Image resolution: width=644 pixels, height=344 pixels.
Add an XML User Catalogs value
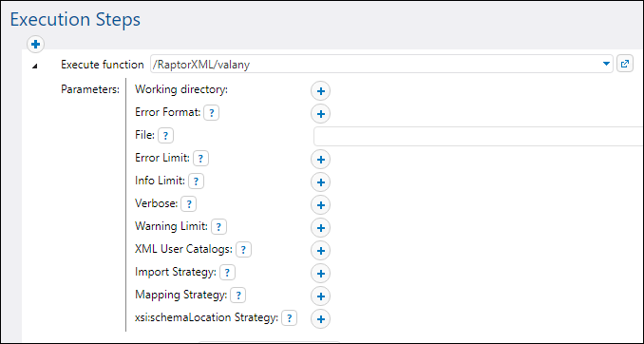[321, 251]
